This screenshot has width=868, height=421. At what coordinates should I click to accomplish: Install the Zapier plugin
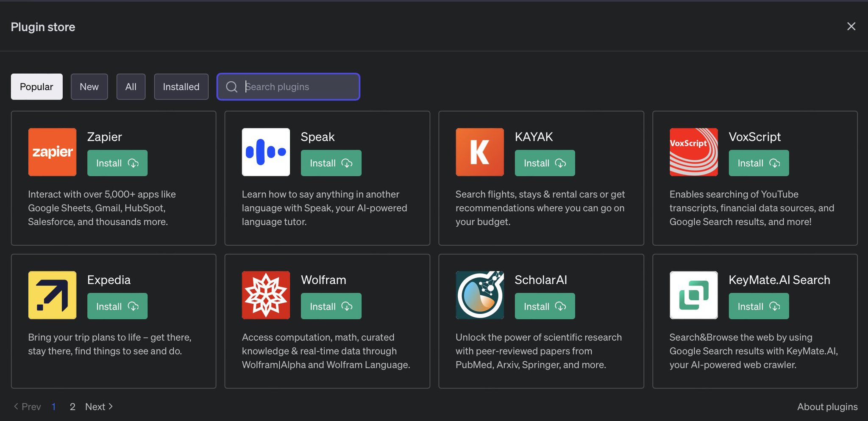(117, 163)
